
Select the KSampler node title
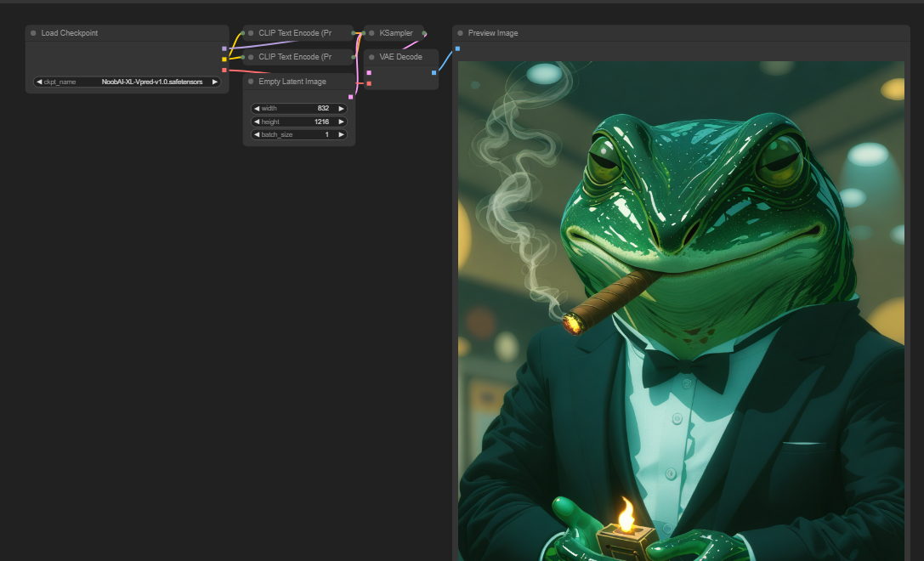(x=396, y=33)
